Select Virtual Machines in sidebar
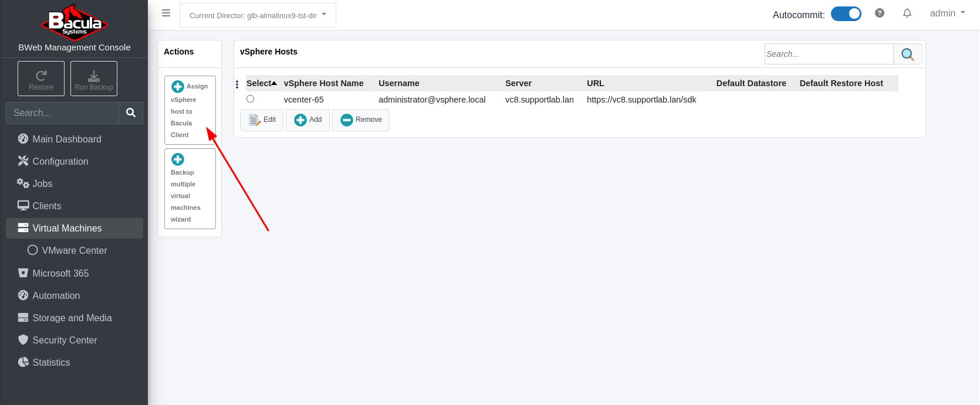This screenshot has height=405, width=980. pyautogui.click(x=75, y=228)
